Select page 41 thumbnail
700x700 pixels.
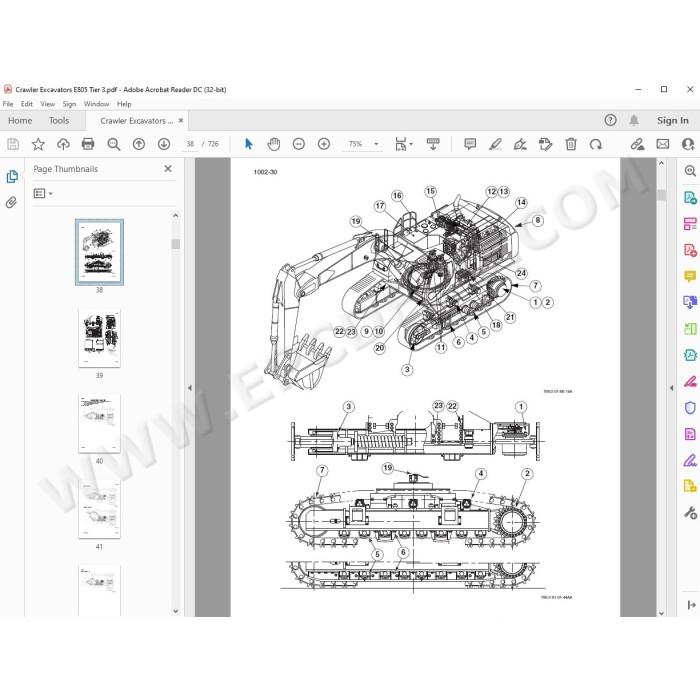[99, 509]
